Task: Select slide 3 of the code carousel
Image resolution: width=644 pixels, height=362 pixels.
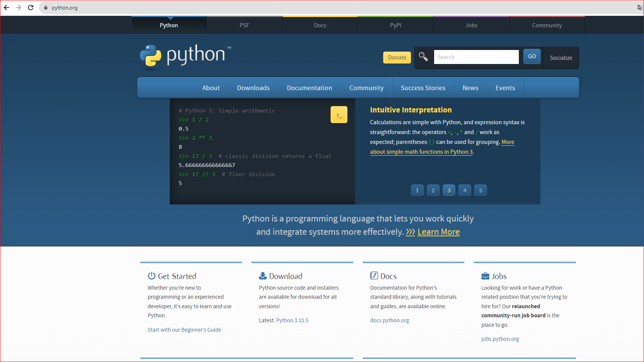Action: pos(449,190)
